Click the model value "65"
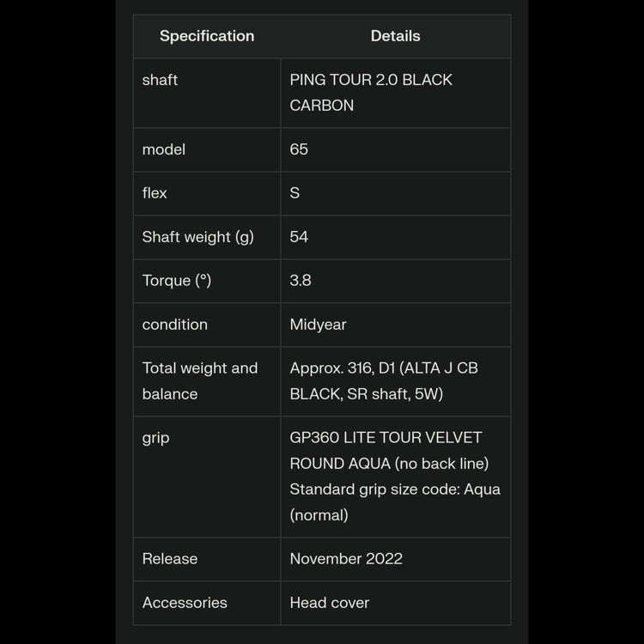The height and width of the screenshot is (644, 644). (299, 149)
